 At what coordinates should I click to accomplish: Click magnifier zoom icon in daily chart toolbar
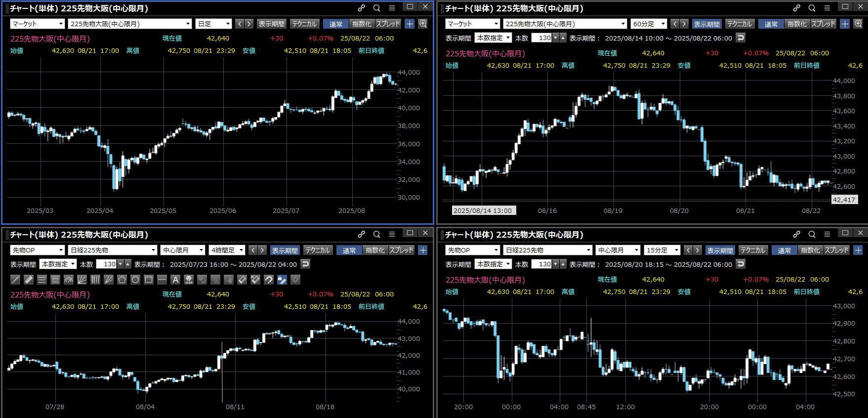pyautogui.click(x=423, y=24)
